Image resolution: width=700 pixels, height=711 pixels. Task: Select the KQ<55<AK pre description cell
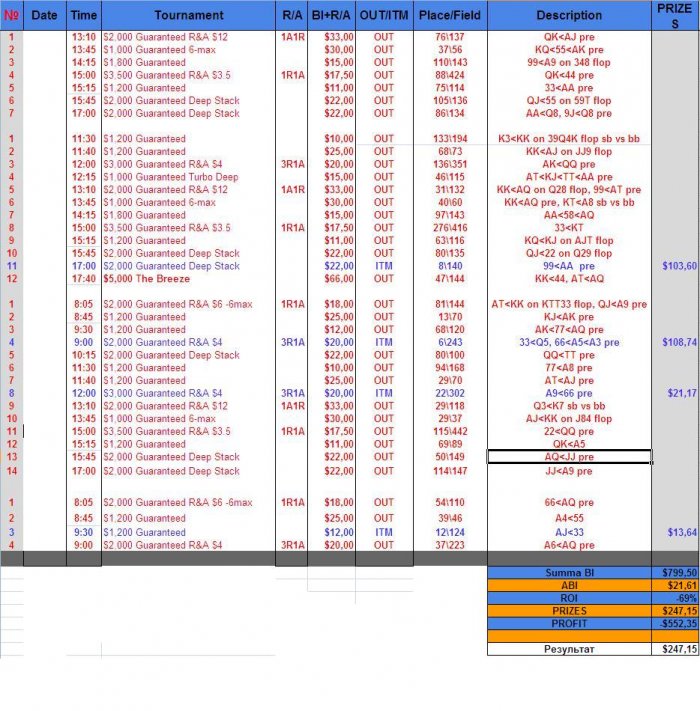click(569, 50)
